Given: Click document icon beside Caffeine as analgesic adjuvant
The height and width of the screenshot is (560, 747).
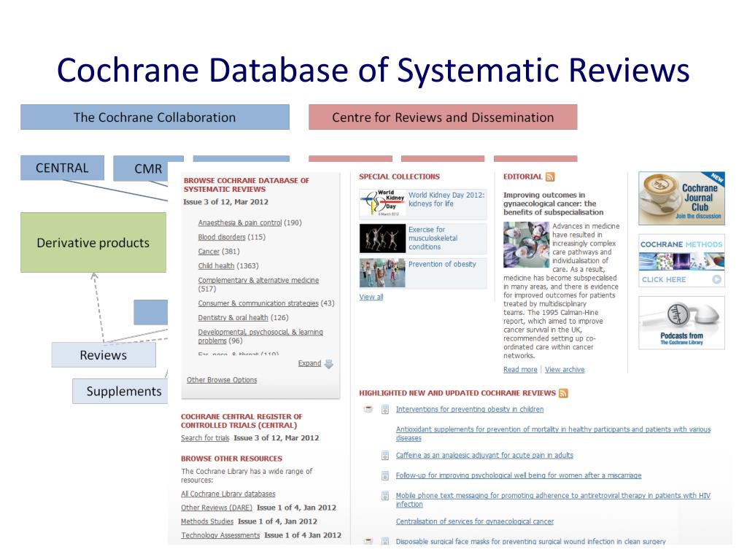Looking at the screenshot, I should pos(385,456).
